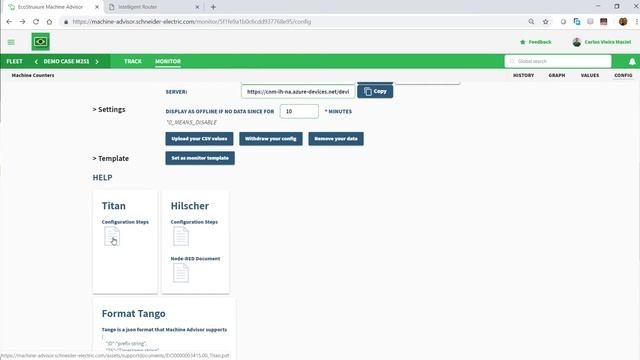Open Carlos Vieira Maciel user avatar
The width and height of the screenshot is (640, 360).
[576, 42]
